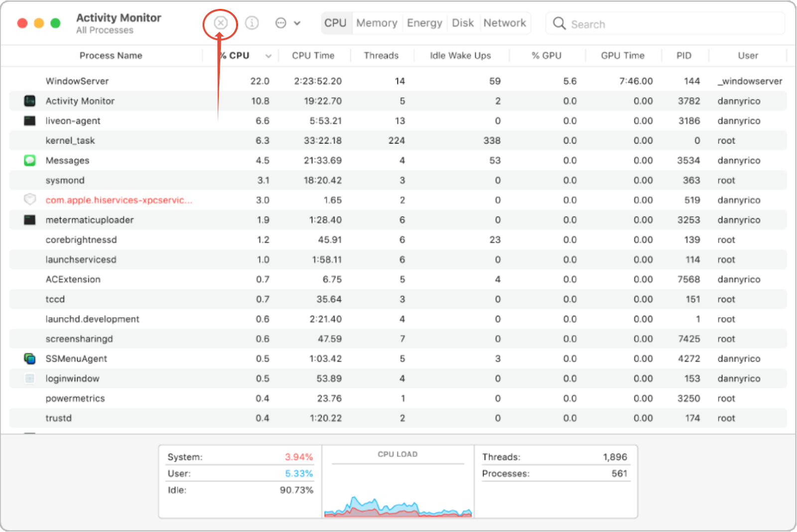797x532 pixels.
Task: Select the kernel_task process row
Action: tap(398, 140)
